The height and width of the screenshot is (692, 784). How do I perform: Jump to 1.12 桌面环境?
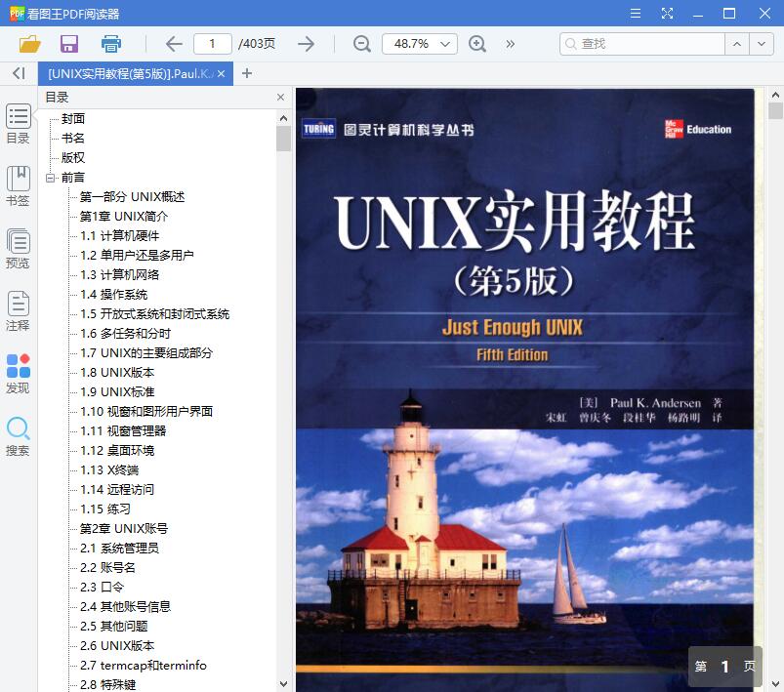(x=117, y=450)
